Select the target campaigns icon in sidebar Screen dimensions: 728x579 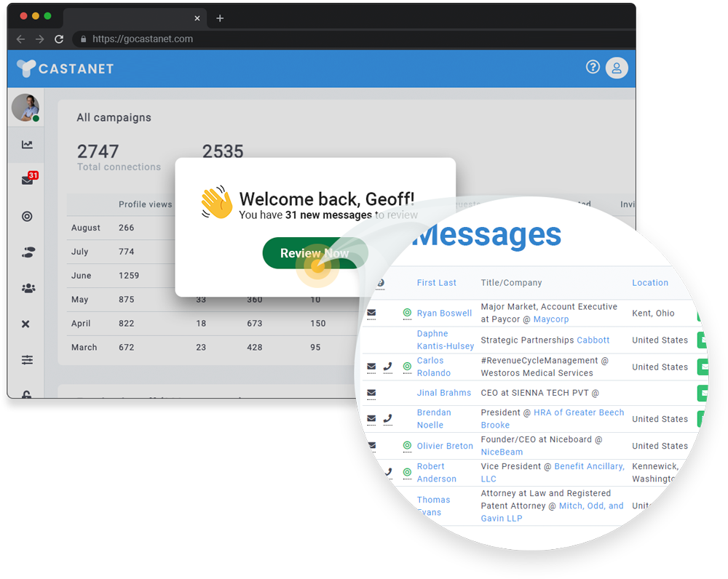[x=27, y=216]
